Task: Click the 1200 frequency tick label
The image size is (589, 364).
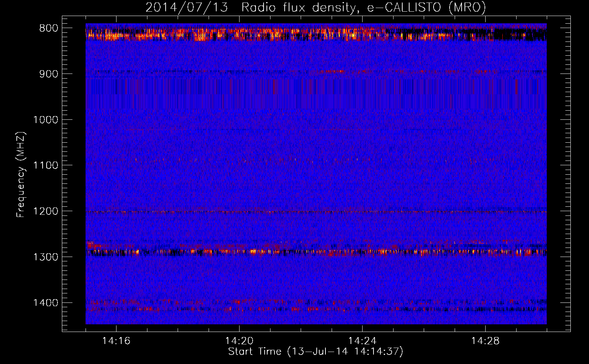Action: click(46, 211)
